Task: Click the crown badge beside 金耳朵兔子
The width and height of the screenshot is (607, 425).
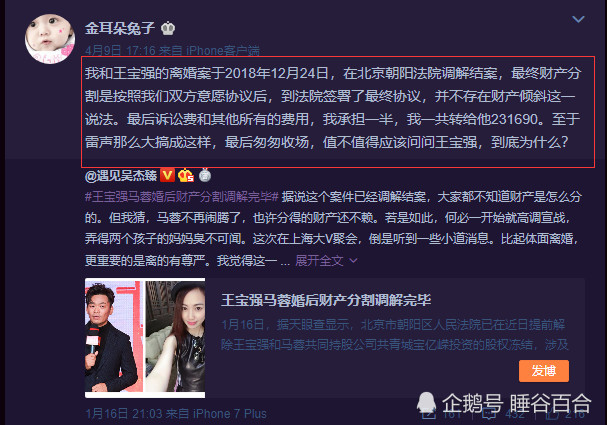Action: coord(168,29)
